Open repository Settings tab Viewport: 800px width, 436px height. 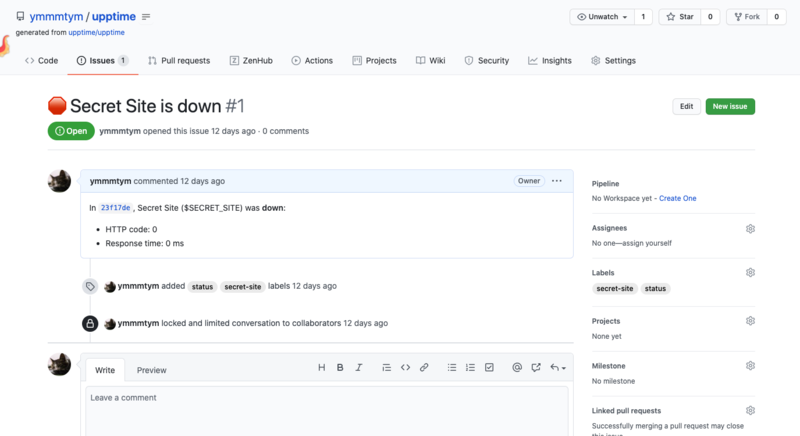click(x=613, y=61)
